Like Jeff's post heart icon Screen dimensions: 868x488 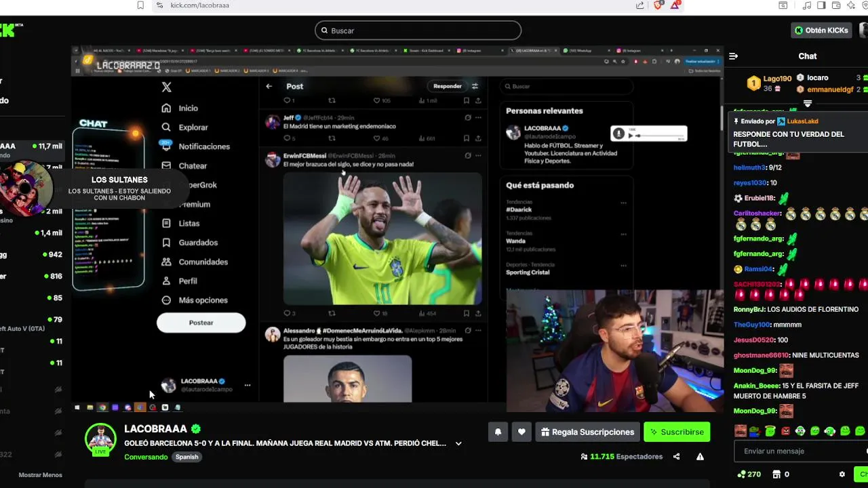[x=376, y=138]
